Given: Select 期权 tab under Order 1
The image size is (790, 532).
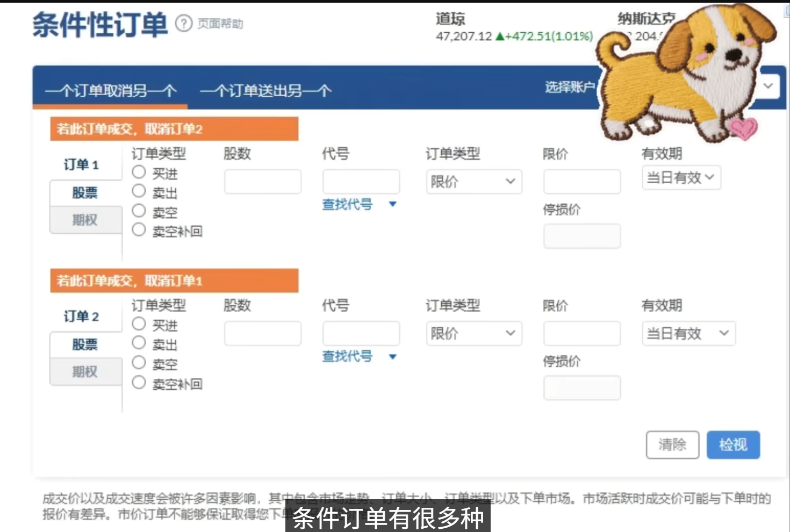Looking at the screenshot, I should click(85, 220).
